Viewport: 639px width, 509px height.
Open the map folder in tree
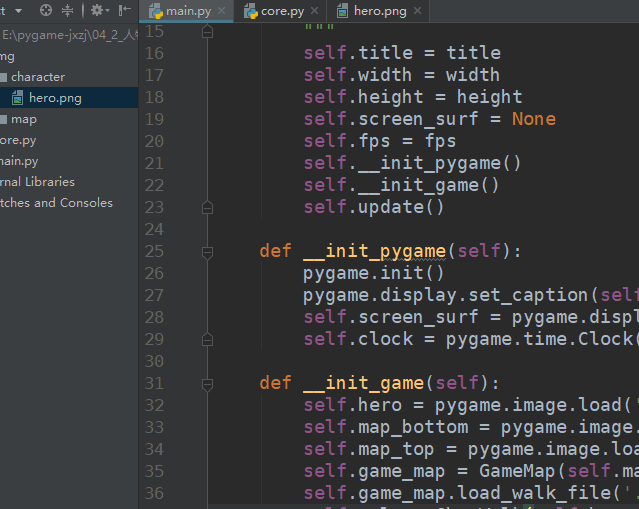click(x=24, y=119)
